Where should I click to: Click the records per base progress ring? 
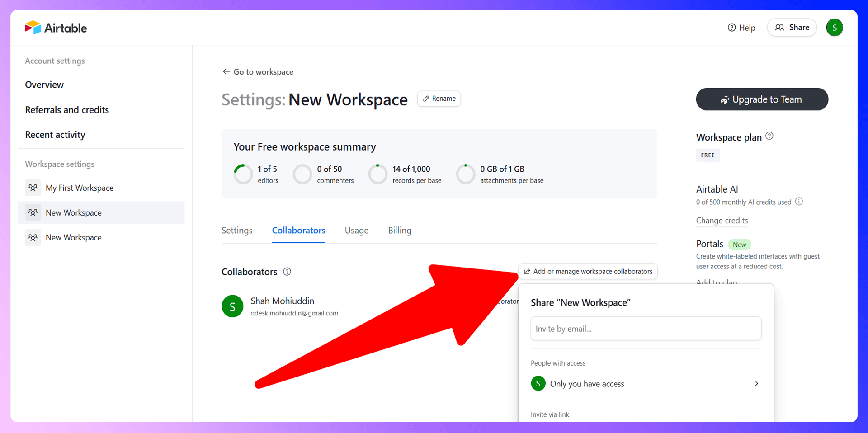coord(378,174)
